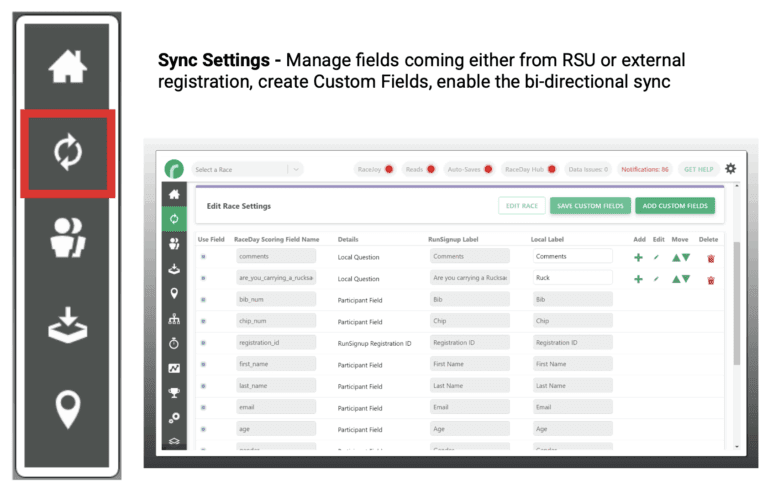Open settings gear in app header
This screenshot has width=768, height=486.
[x=730, y=169]
